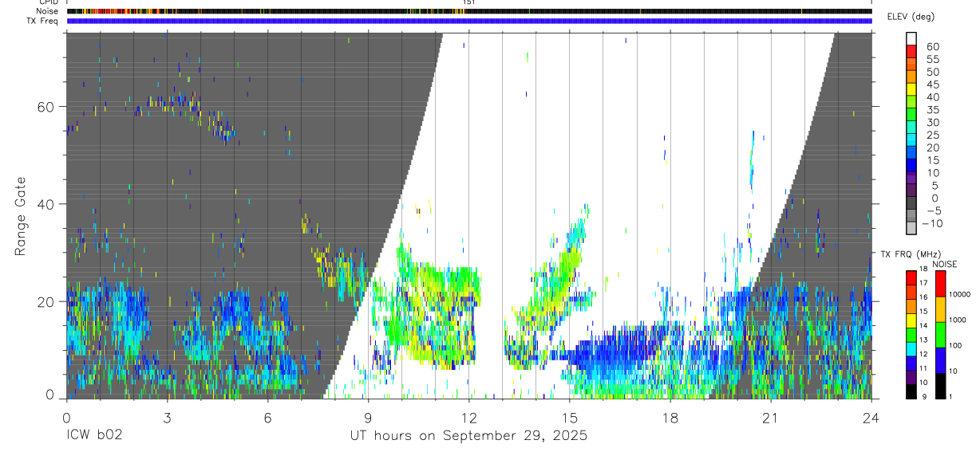This screenshot has height=452, width=980.
Task: Click the '-5' label on the ELEV scale
Action: point(933,210)
